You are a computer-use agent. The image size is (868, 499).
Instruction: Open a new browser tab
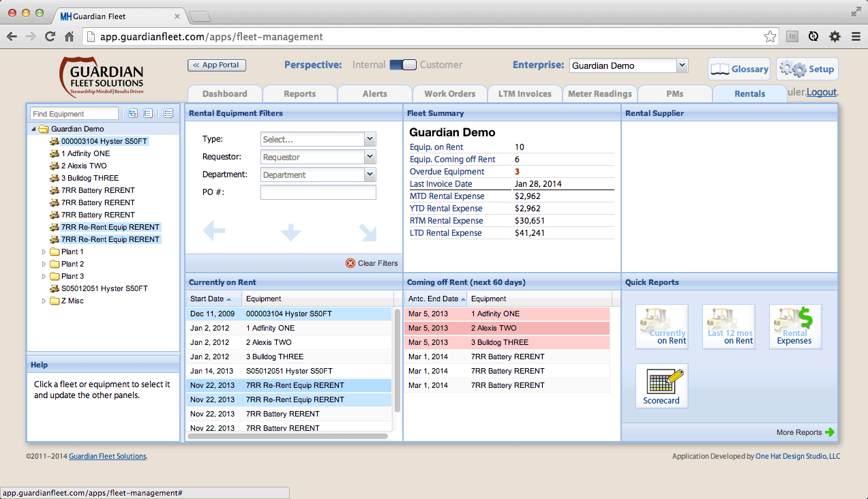pyautogui.click(x=198, y=16)
